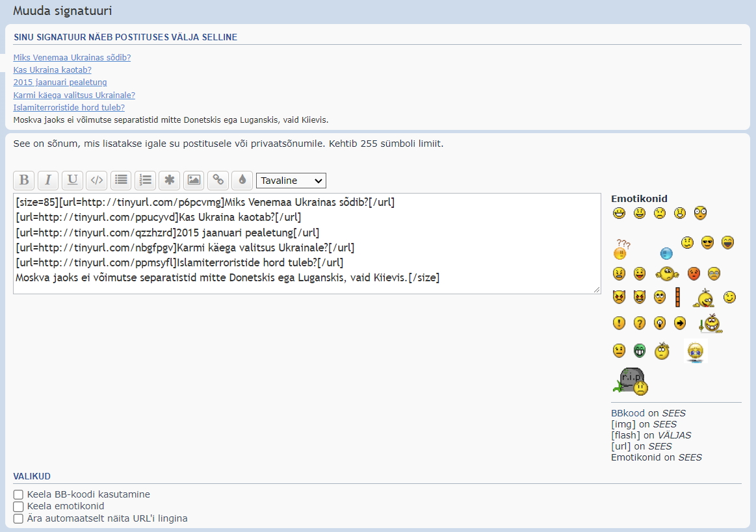Open the font colour picker droplet button
This screenshot has height=532, width=756.
click(242, 180)
